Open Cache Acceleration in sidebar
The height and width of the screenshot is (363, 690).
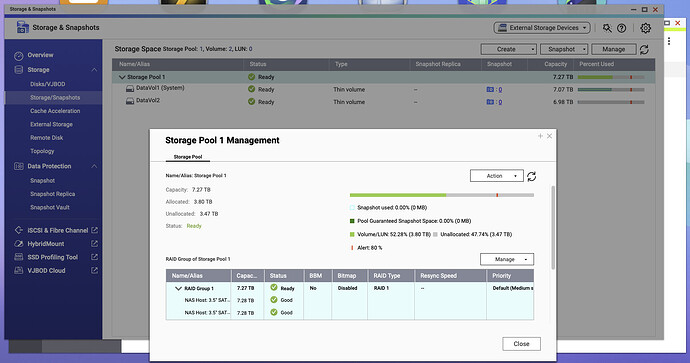click(55, 111)
